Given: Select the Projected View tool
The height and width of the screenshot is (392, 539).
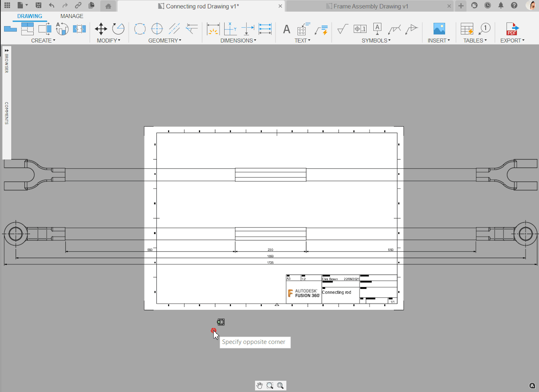Looking at the screenshot, I should [x=27, y=29].
